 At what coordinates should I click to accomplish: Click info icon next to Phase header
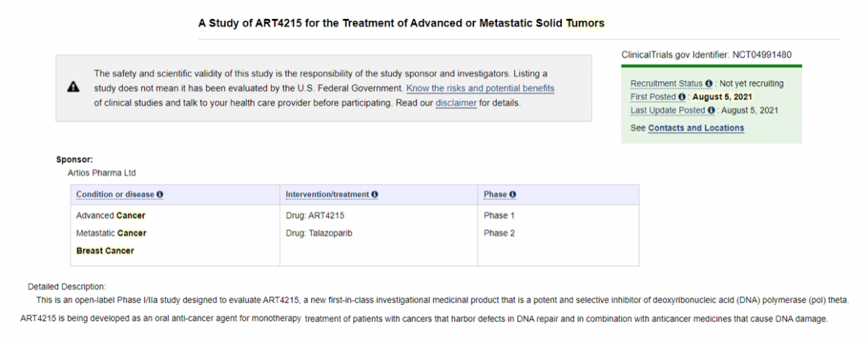click(x=512, y=195)
